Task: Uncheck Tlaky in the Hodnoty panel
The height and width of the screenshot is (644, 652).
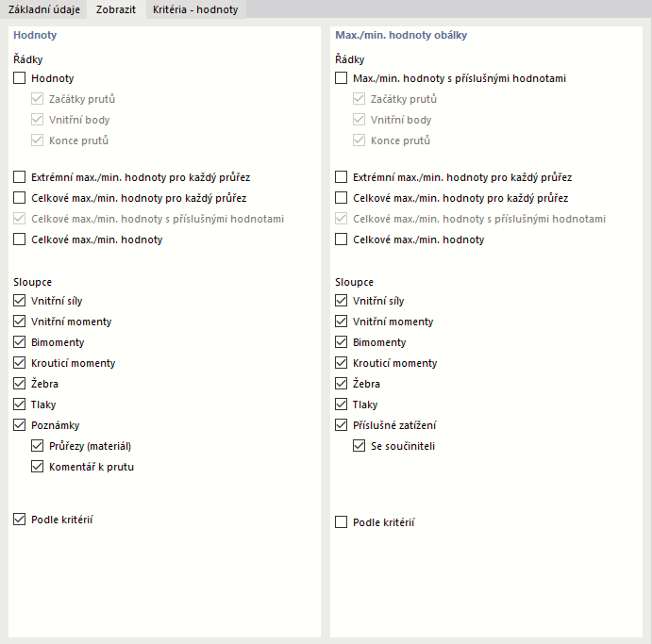Action: [20, 405]
